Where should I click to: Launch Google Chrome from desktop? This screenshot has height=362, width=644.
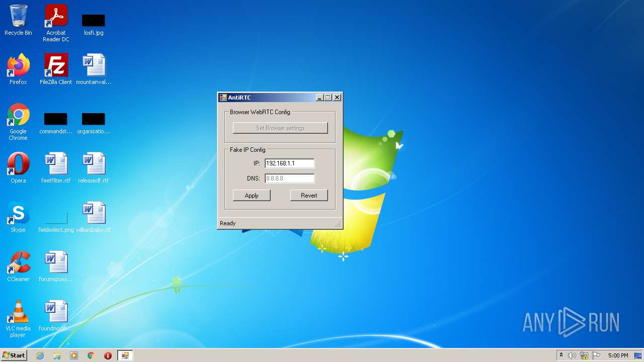(x=18, y=122)
